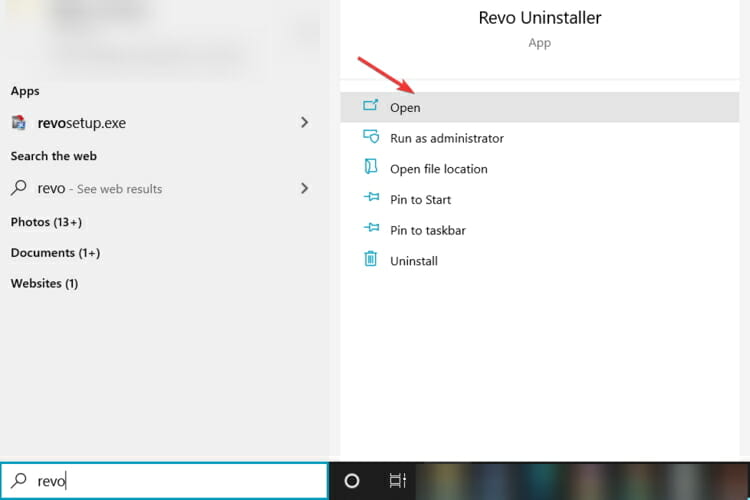This screenshot has width=750, height=500.
Task: Expand revosetup.exe result chevron
Action: coord(304,122)
